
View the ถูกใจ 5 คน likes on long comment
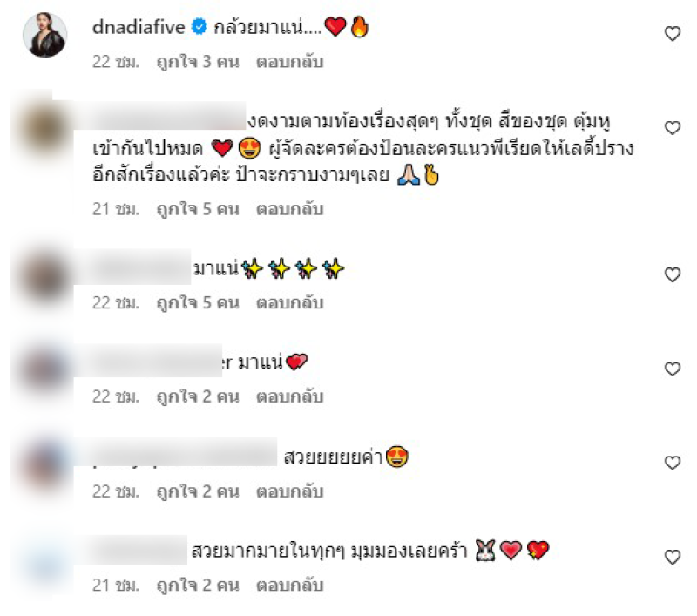pos(198,209)
